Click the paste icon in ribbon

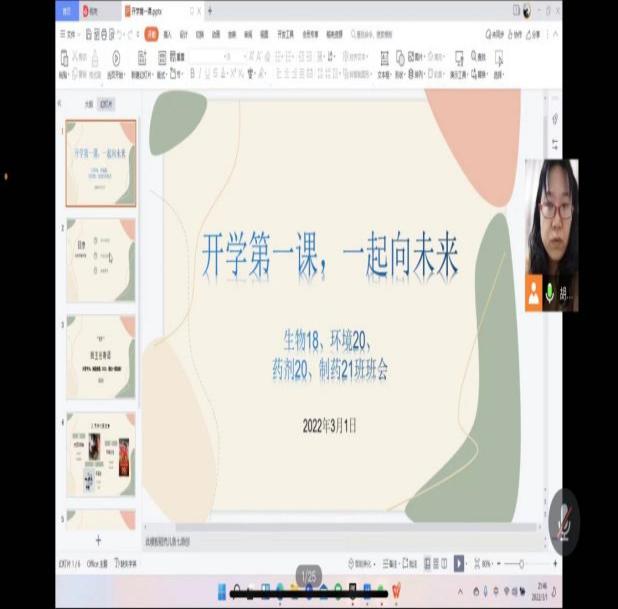pyautogui.click(x=64, y=58)
